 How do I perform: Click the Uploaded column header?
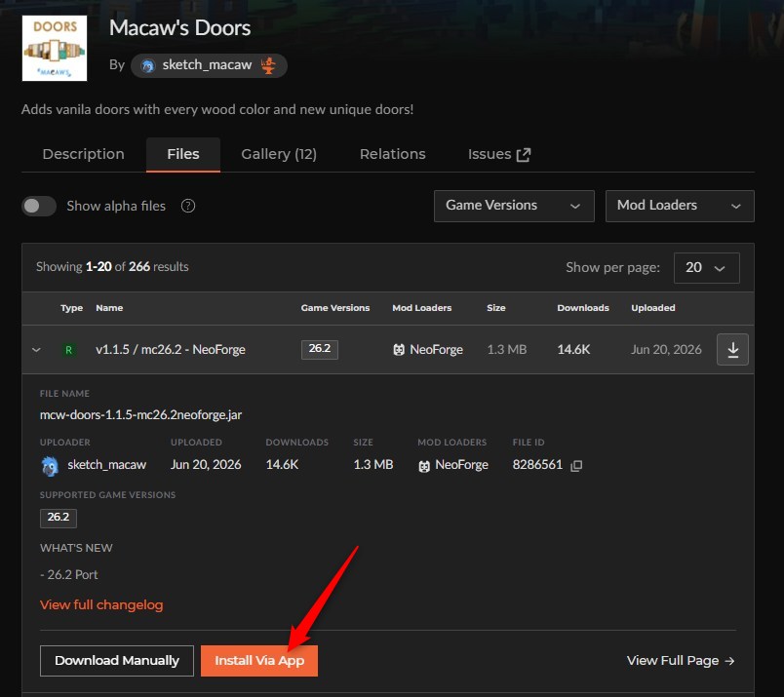[x=653, y=308]
